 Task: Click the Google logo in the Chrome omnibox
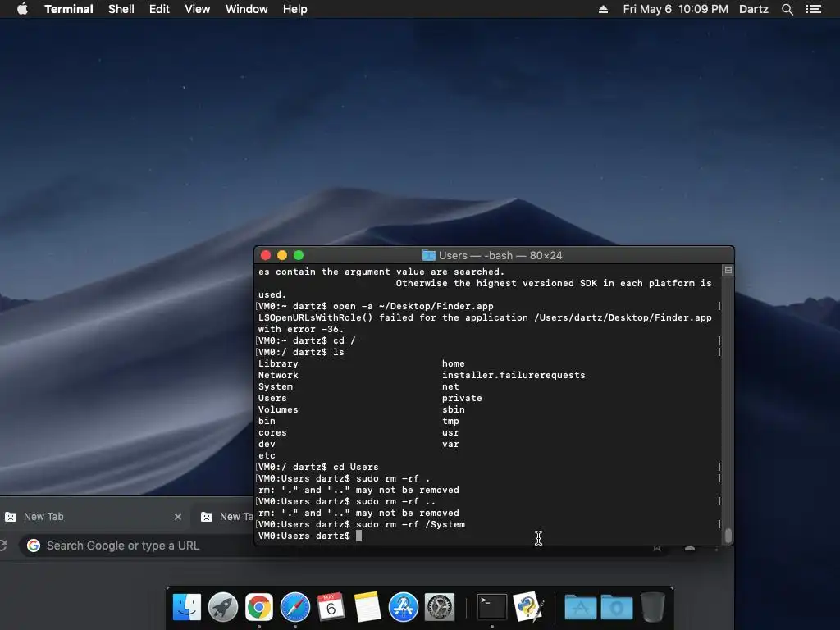point(34,546)
